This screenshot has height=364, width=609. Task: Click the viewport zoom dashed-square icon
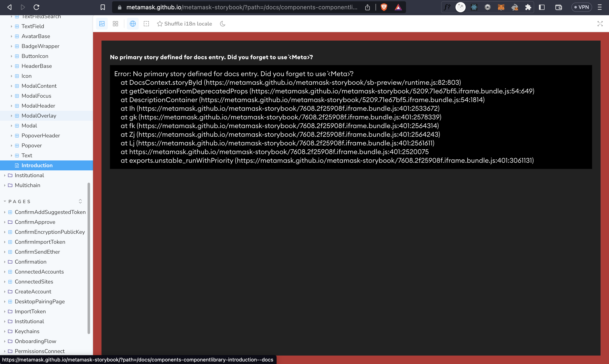[x=146, y=23]
